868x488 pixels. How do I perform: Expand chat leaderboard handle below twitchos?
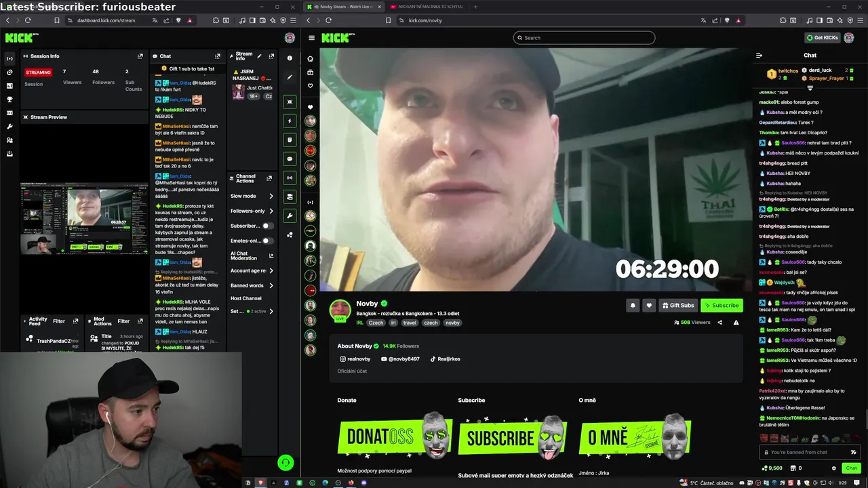pyautogui.click(x=810, y=87)
